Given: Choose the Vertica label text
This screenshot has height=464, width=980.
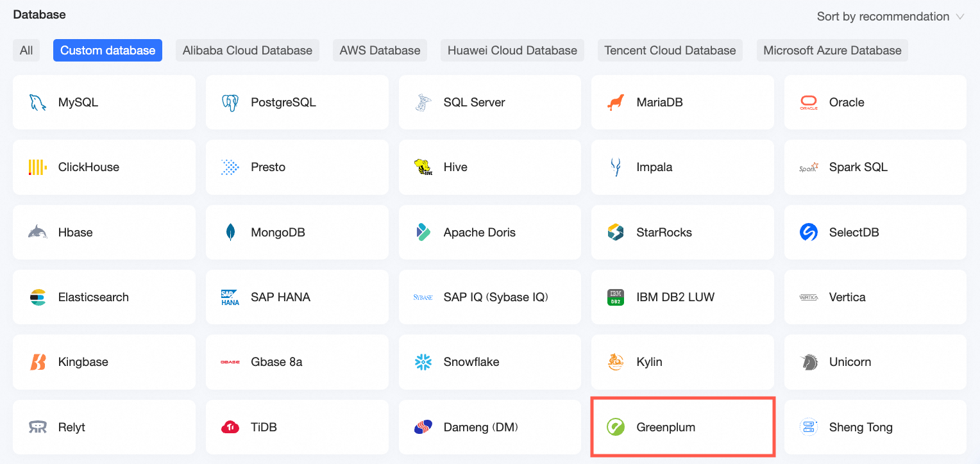Looking at the screenshot, I should pos(847,297).
